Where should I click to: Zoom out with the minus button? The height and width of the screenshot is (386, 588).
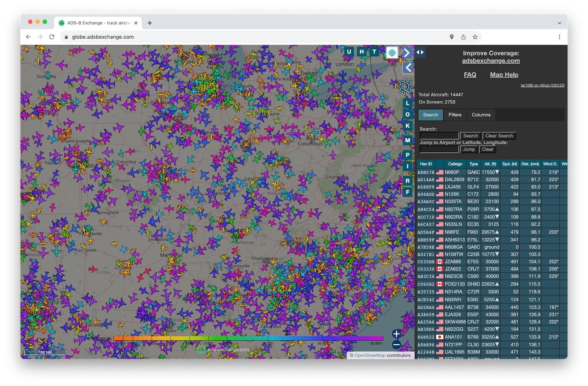396,345
